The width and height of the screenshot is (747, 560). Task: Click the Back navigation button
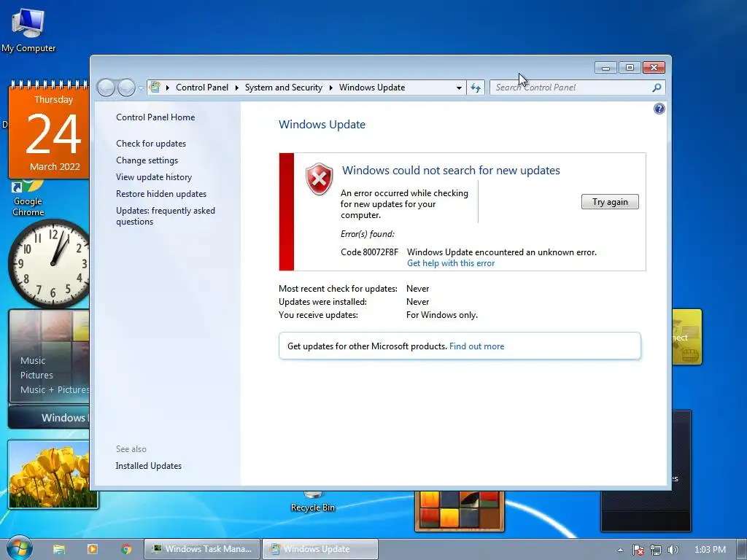[106, 87]
